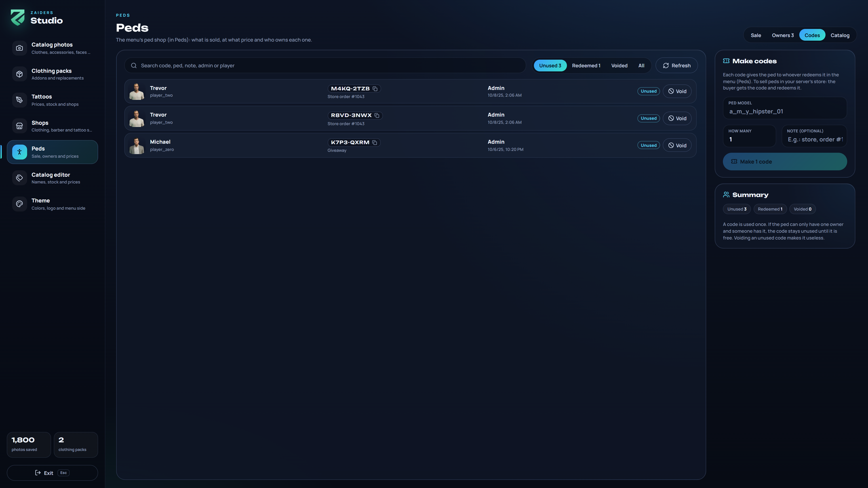Image resolution: width=868 pixels, height=488 pixels.
Task: Filter codes by Voided
Action: pos(619,65)
